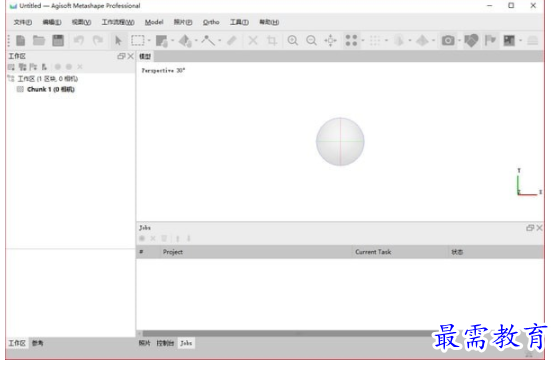Open the shaded model view dropdown arrow
Viewport: 556px width, 368px height.
[x=410, y=40]
